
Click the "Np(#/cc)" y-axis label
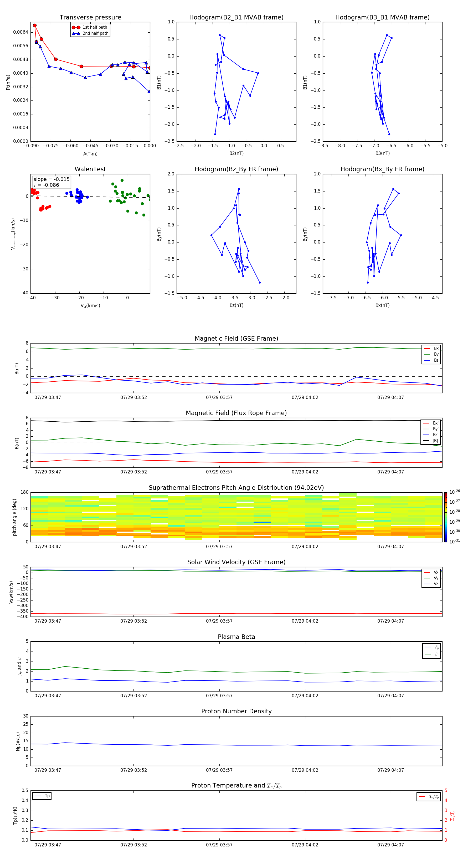click(x=18, y=741)
